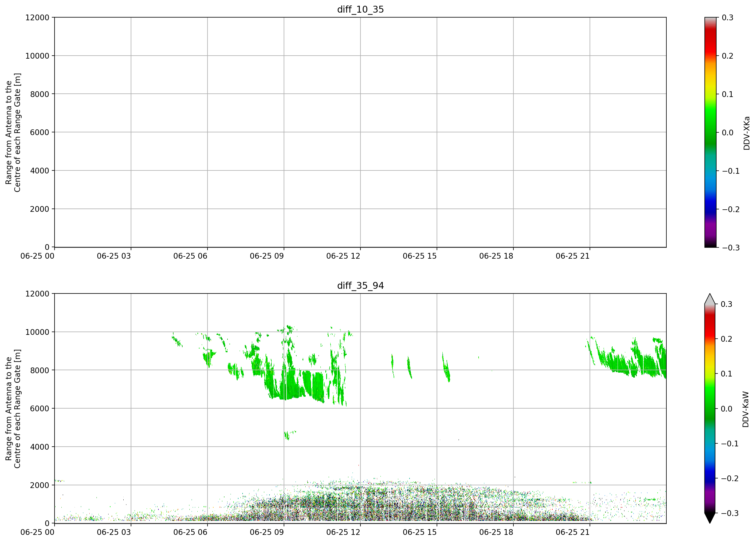Click the 0.1 tick on DDV-KaW colorbar
This screenshot has height=542, width=756.
point(727,373)
